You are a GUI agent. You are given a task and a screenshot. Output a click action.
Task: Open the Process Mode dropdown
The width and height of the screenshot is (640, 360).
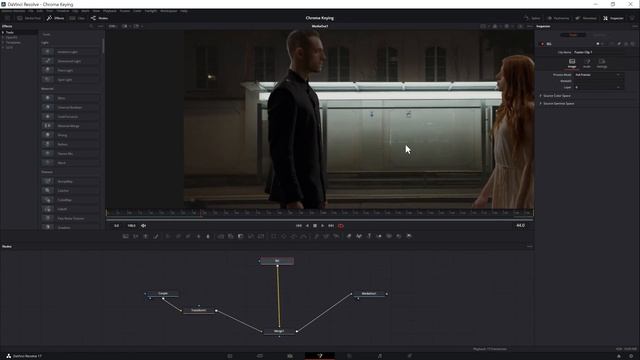pos(598,75)
